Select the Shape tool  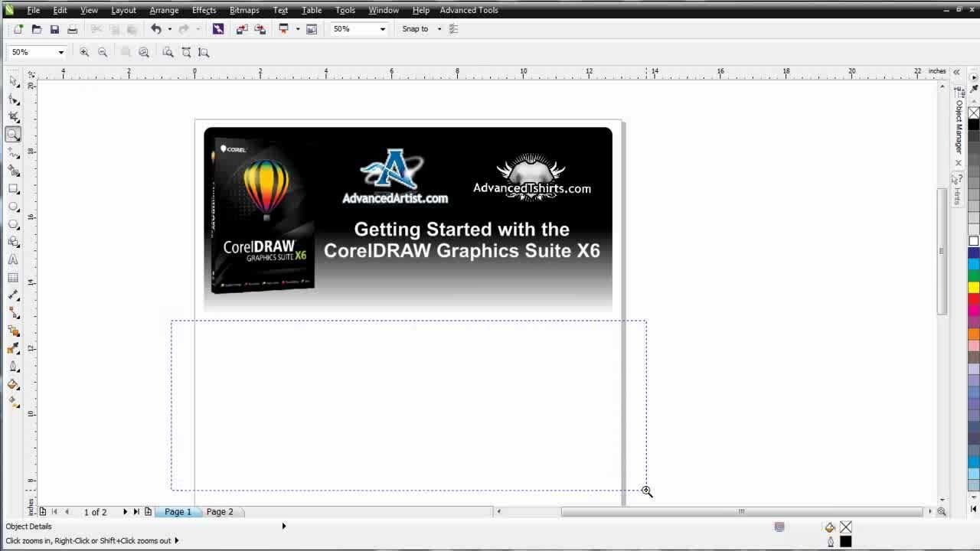click(x=13, y=99)
